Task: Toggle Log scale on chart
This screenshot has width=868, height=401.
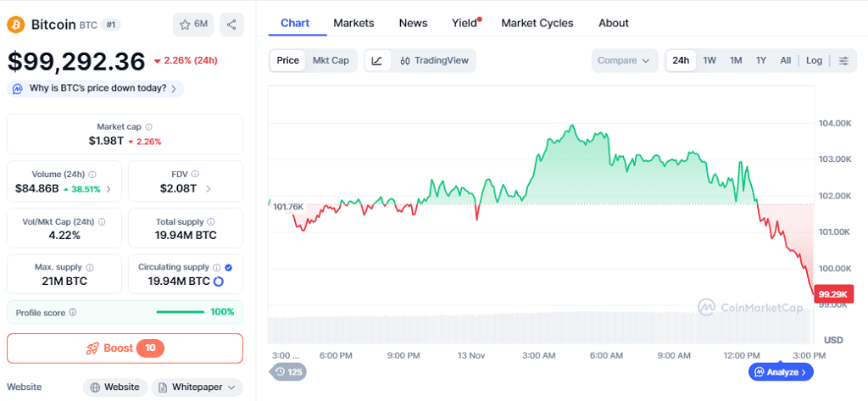Action: (815, 60)
